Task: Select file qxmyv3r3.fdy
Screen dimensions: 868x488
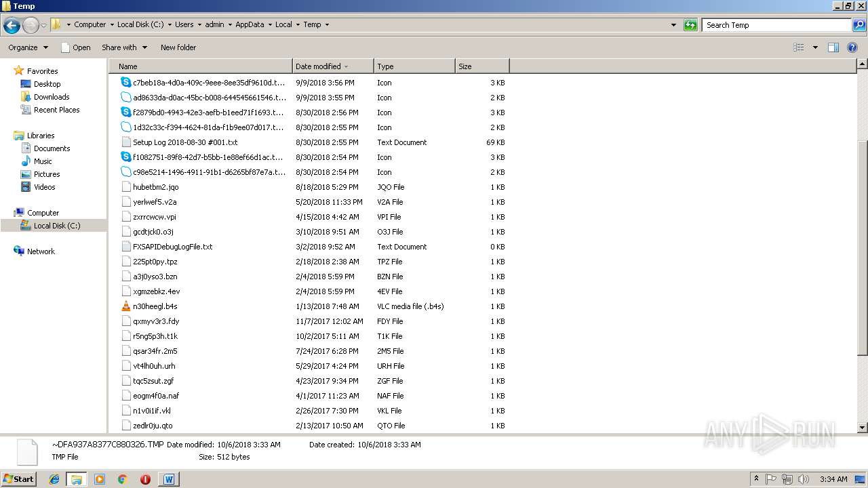Action: [x=156, y=321]
